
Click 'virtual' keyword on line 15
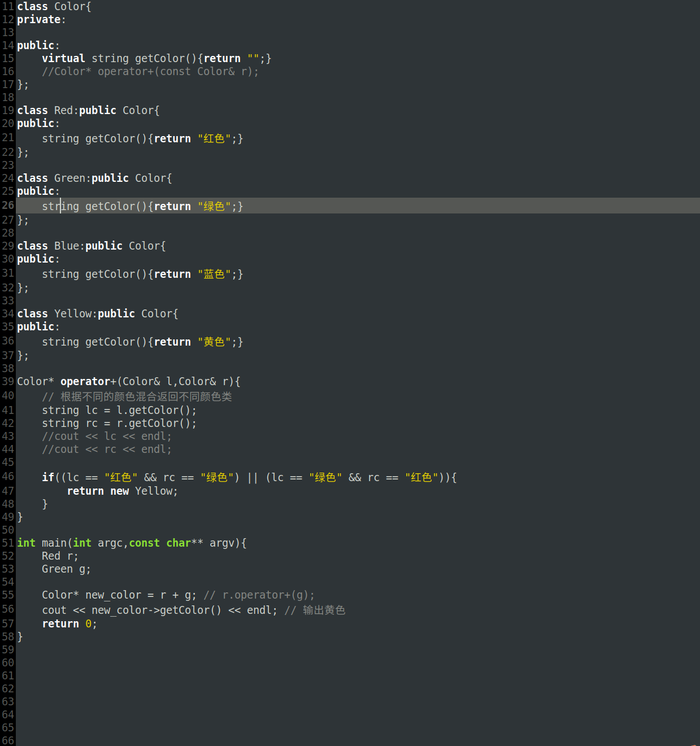pyautogui.click(x=63, y=59)
